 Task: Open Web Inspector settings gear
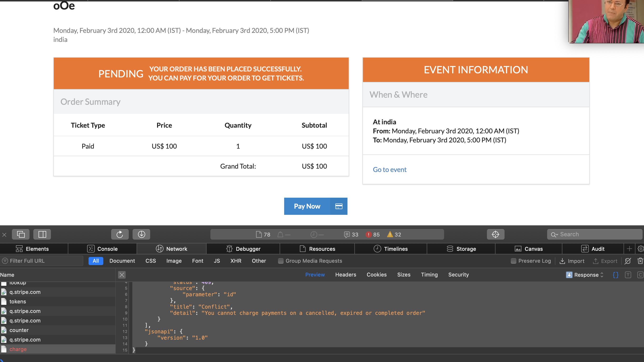pyautogui.click(x=640, y=249)
